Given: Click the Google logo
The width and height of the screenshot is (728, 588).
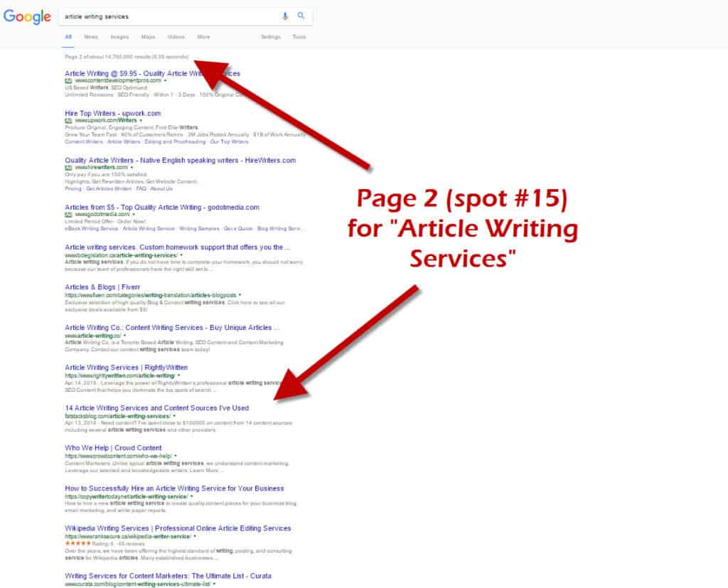Looking at the screenshot, I should click(x=27, y=17).
